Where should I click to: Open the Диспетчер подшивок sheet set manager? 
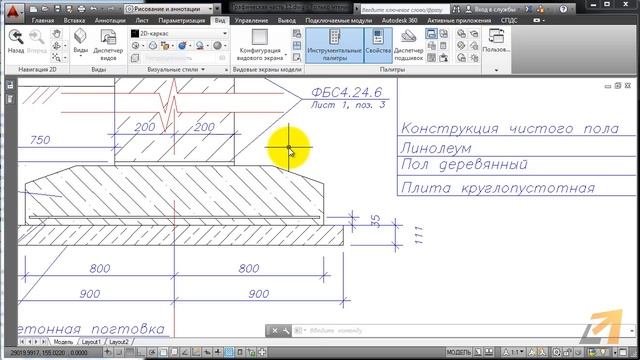pos(409,45)
